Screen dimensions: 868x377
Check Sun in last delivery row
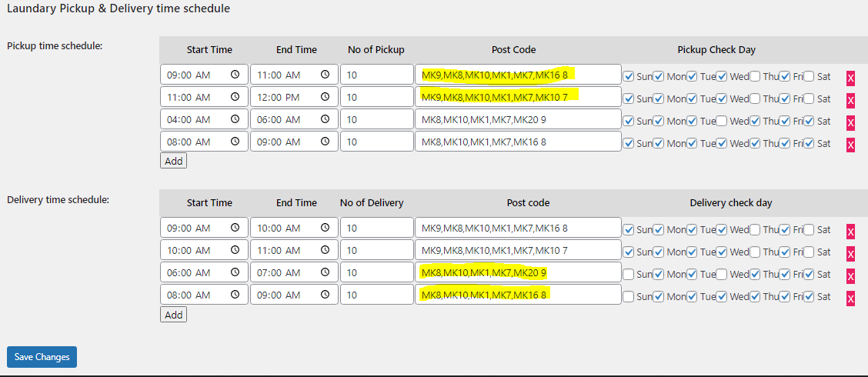[x=629, y=296]
